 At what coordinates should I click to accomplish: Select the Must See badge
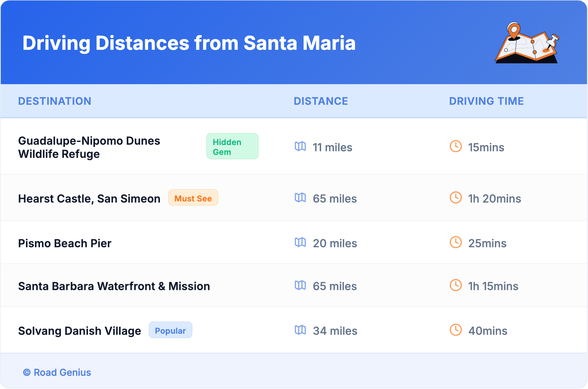193,198
